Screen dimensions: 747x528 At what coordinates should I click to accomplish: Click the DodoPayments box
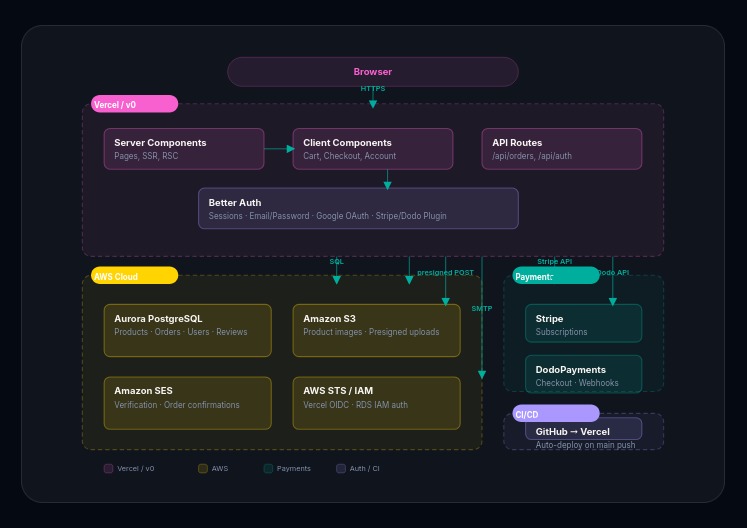[584, 374]
